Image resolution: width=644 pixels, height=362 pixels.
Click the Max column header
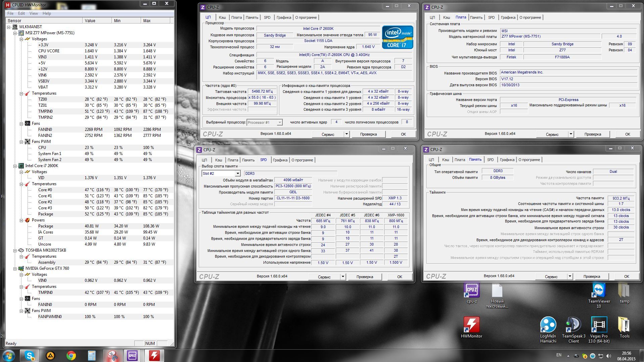pos(156,21)
